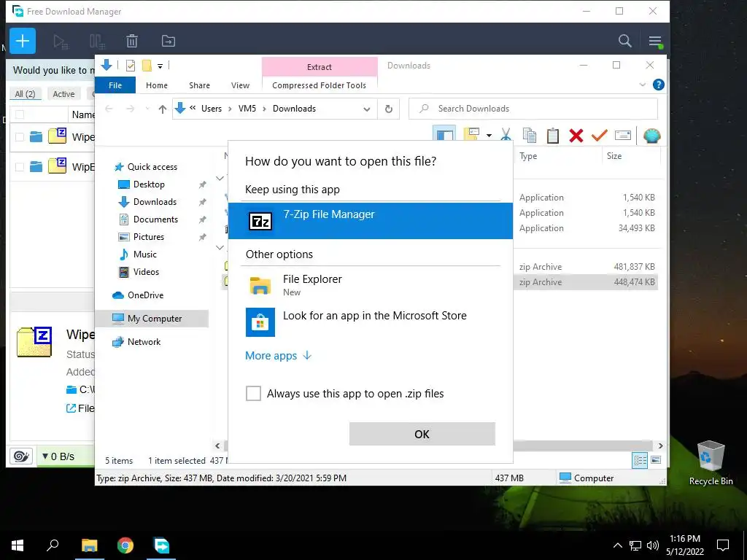The height and width of the screenshot is (560, 747).
Task: Toggle snail mode in Free Download Manager
Action: pyautogui.click(x=21, y=456)
